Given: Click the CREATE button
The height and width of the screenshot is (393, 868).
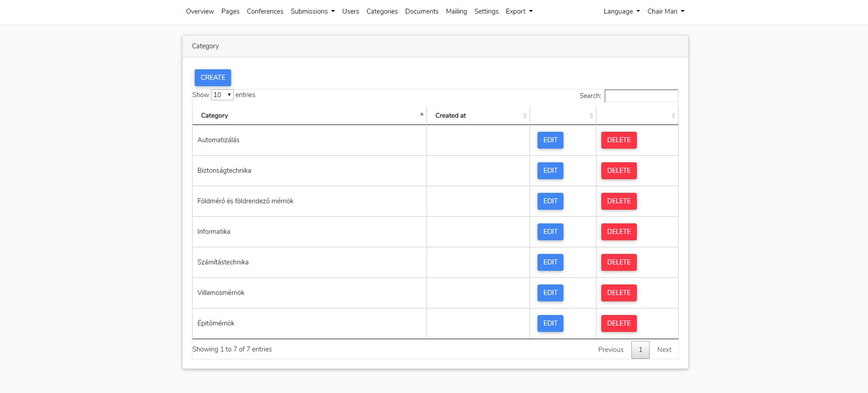Looking at the screenshot, I should pyautogui.click(x=213, y=78).
